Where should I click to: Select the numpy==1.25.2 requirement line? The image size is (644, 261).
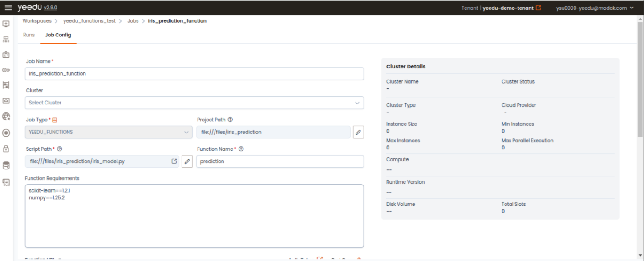(47, 197)
